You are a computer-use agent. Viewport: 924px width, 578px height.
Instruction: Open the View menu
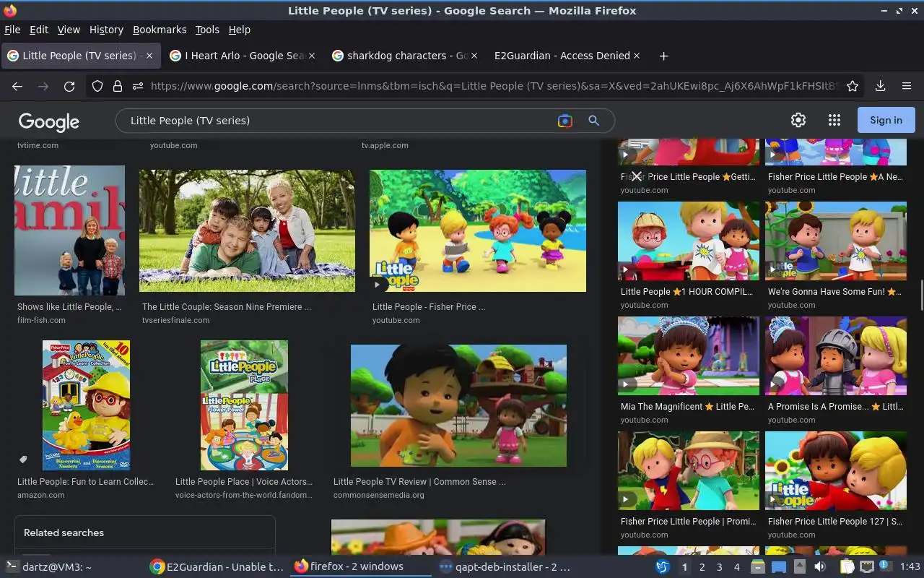pos(69,30)
